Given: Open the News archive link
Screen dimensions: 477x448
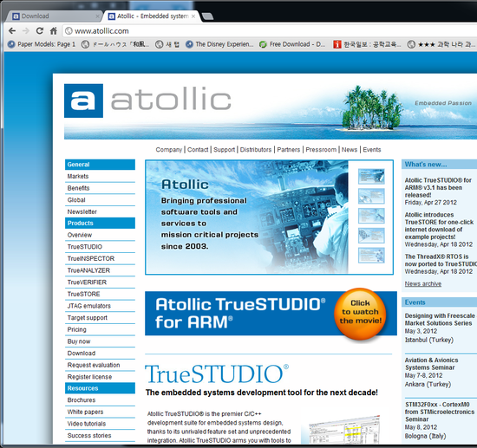Looking at the screenshot, I should [x=423, y=284].
